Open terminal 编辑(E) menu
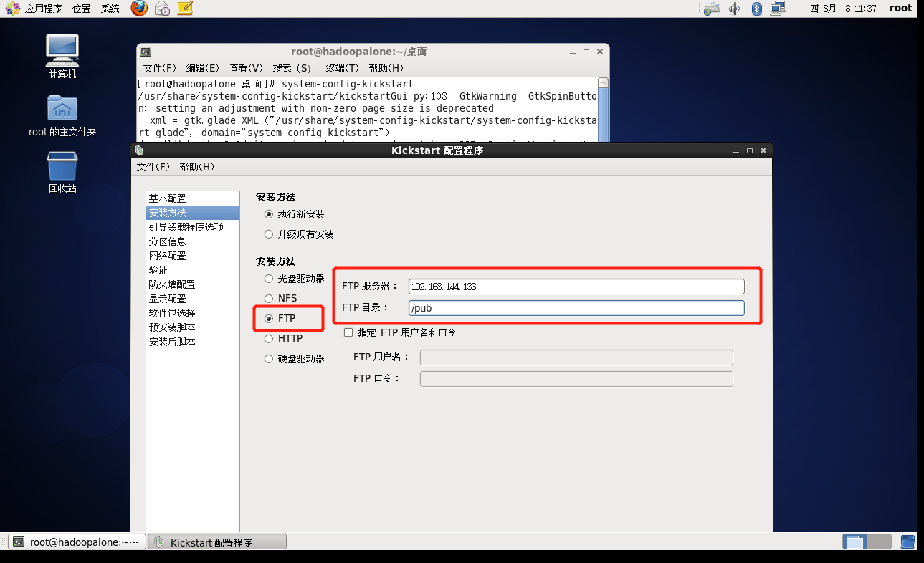Screen dimensions: 924x563 coord(203,68)
